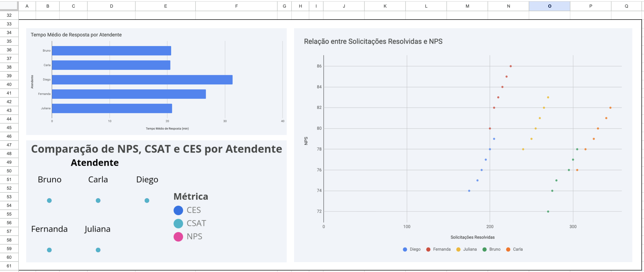Click column F header
The height and width of the screenshot is (272, 644).
pyautogui.click(x=236, y=6)
